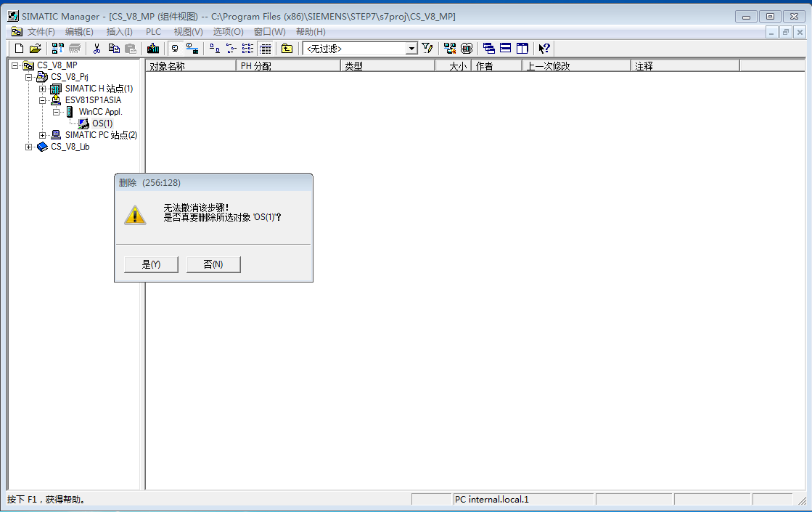Open the 插入(I) menu
The height and width of the screenshot is (512, 812).
[120, 32]
